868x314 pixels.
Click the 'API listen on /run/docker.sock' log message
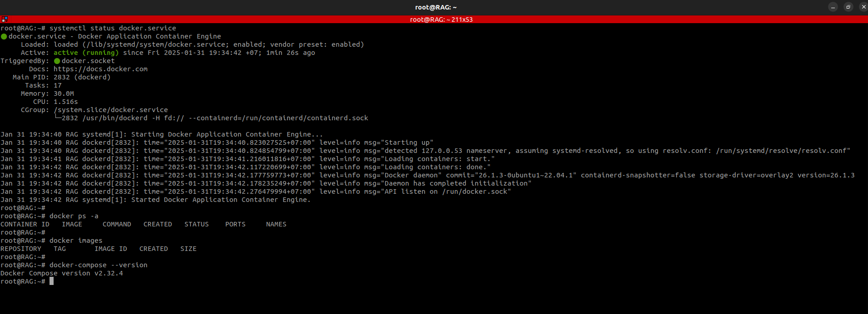446,191
